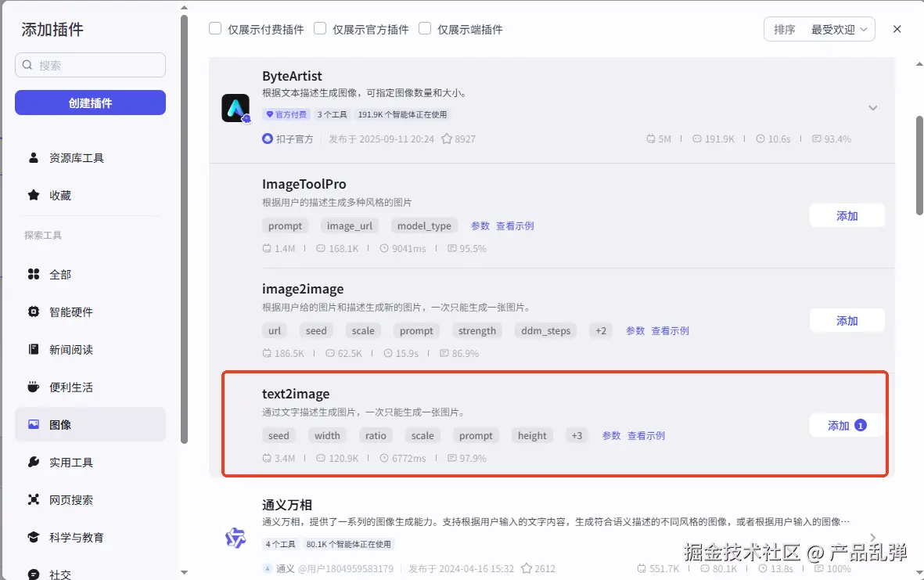Open the 资源库工具 section
This screenshot has width=924, height=580.
click(x=90, y=158)
